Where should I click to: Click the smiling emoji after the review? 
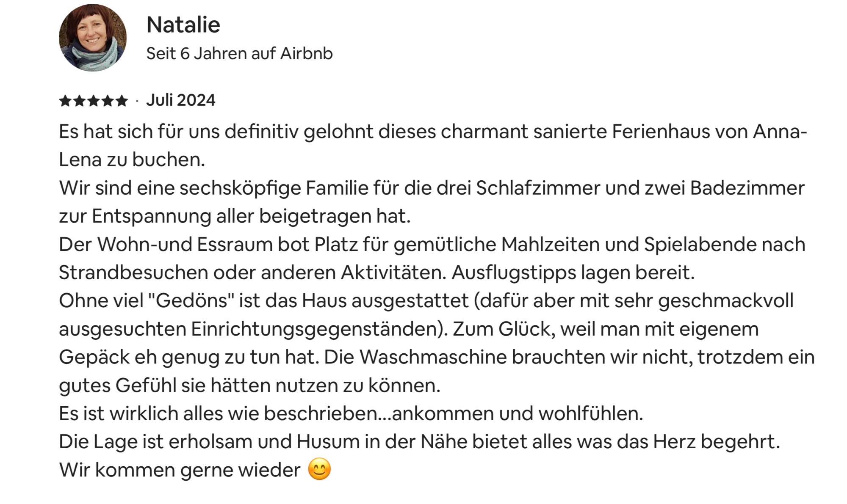tap(319, 469)
